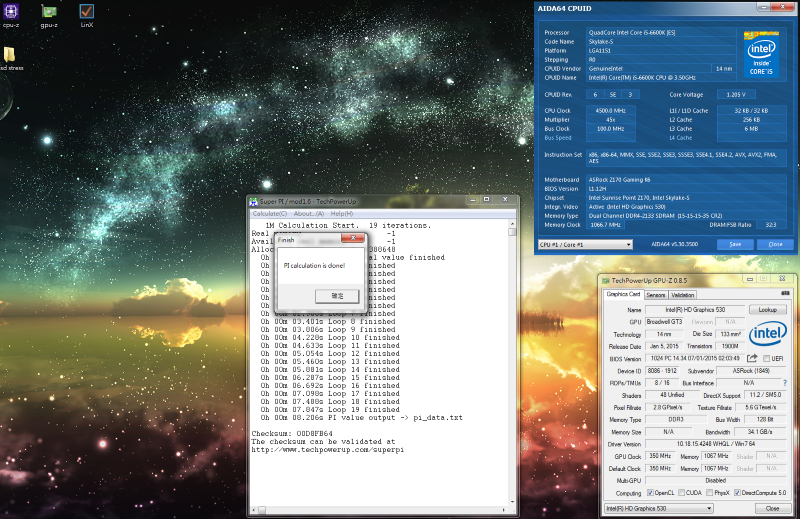Viewport: 800px width, 519px height.
Task: Toggle the UEFI checkbox in GPU-Z
Action: pyautogui.click(x=766, y=358)
